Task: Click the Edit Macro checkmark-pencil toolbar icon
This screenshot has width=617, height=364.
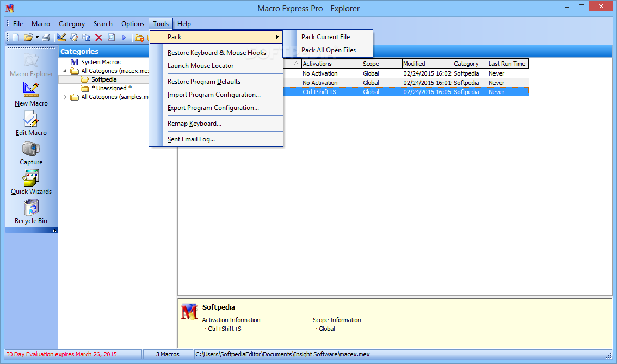Action: [x=74, y=38]
